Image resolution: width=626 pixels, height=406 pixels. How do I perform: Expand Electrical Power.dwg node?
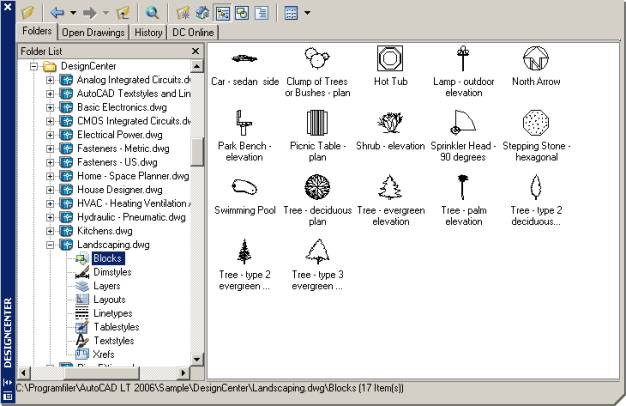click(50, 135)
